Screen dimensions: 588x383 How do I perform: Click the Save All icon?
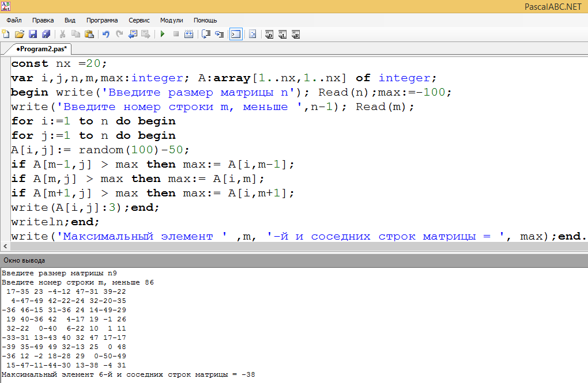point(46,35)
